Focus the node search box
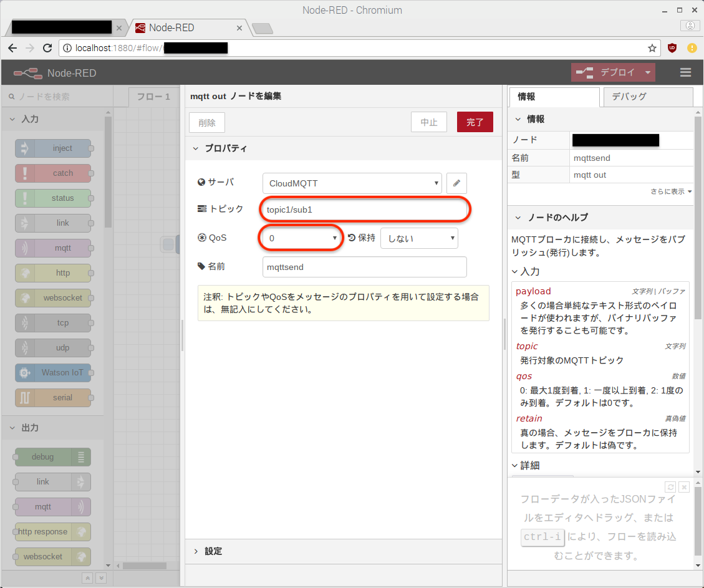 57,97
